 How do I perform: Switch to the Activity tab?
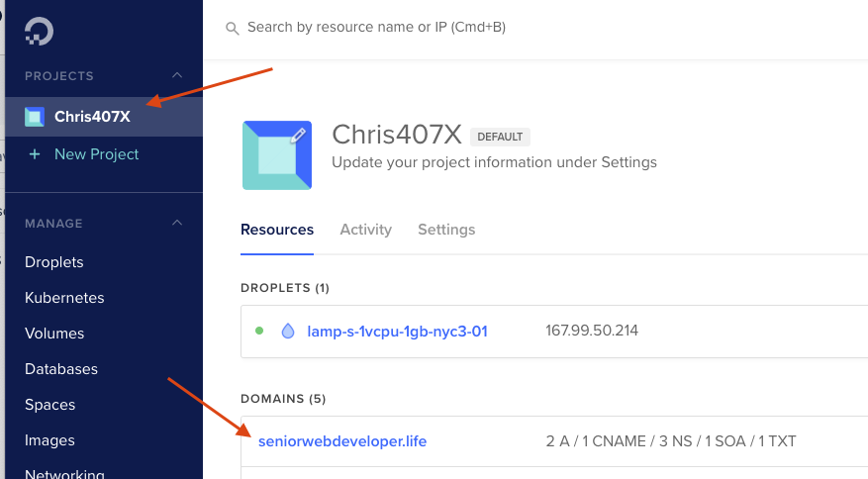(365, 230)
